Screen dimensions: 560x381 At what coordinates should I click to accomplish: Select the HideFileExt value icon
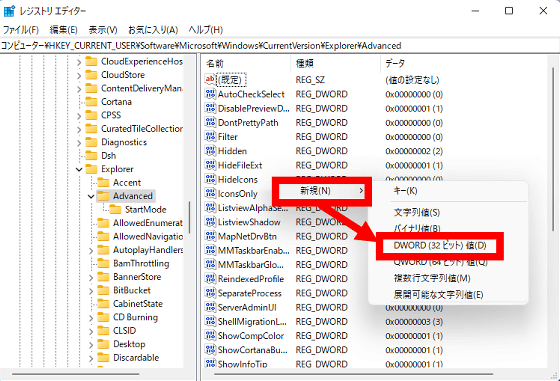click(x=210, y=165)
